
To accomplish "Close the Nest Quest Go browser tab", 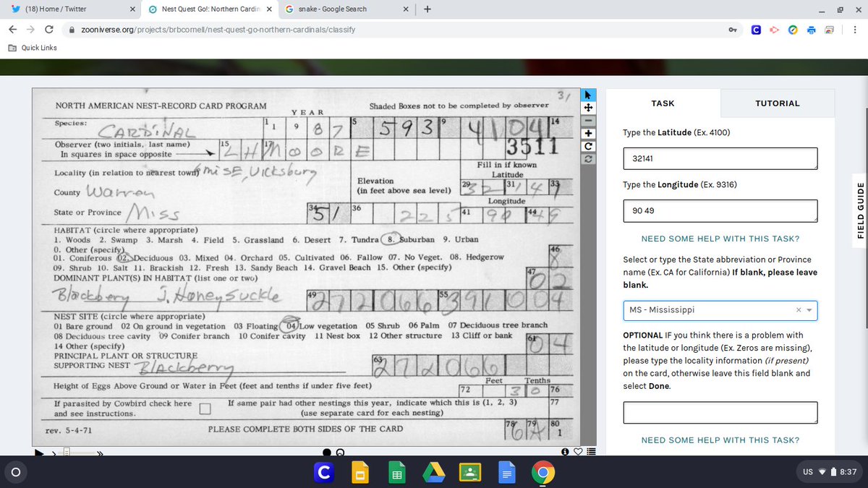I will pos(269,9).
